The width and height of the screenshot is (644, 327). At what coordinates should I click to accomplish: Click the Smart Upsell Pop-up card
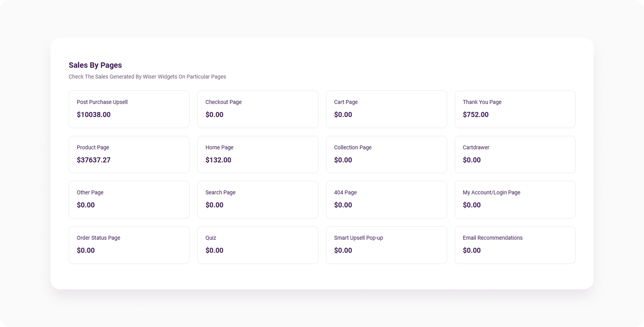387,245
